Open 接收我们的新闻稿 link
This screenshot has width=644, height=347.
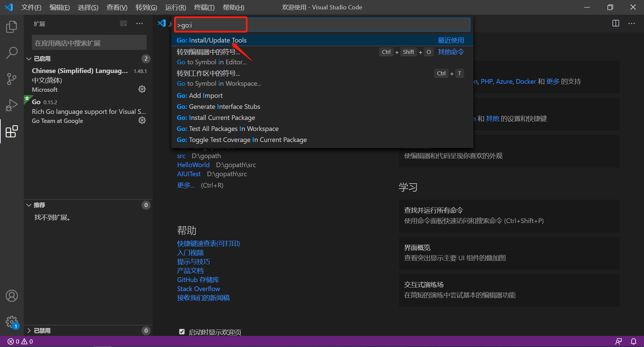tap(203, 298)
